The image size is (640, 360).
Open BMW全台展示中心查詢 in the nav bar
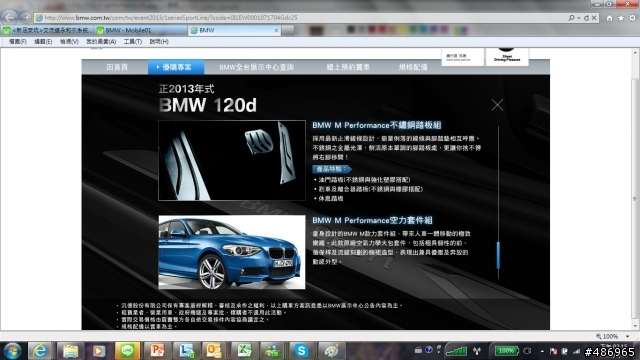(256, 67)
